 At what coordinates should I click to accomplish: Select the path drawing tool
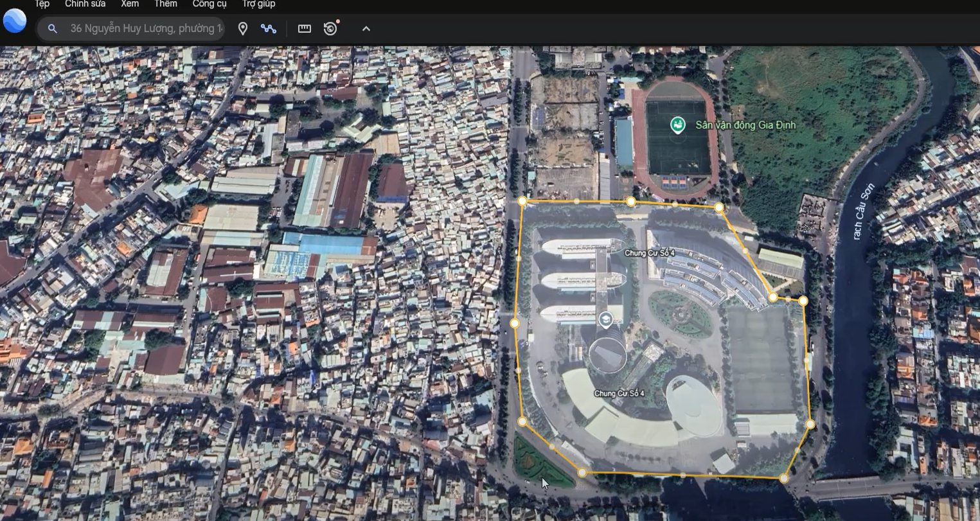(269, 28)
